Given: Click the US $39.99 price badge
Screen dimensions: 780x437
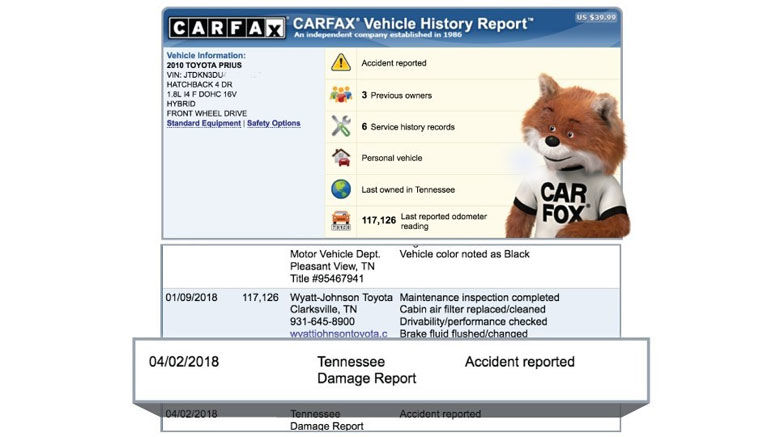Looking at the screenshot, I should [596, 18].
